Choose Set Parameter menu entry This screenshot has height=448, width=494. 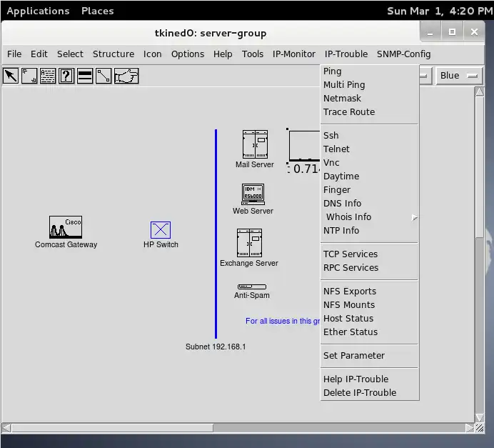click(x=370, y=356)
